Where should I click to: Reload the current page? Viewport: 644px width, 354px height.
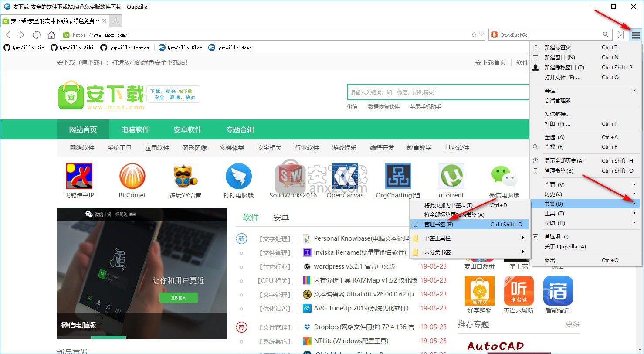tap(37, 35)
